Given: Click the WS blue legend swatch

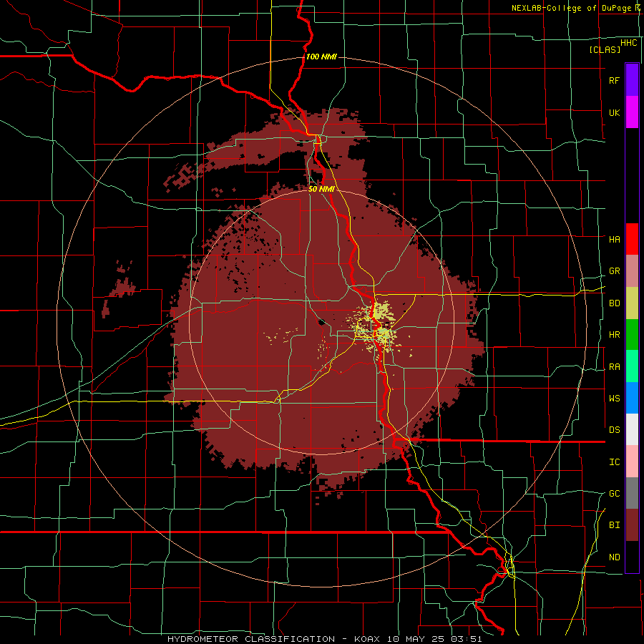Looking at the screenshot, I should click(632, 398).
